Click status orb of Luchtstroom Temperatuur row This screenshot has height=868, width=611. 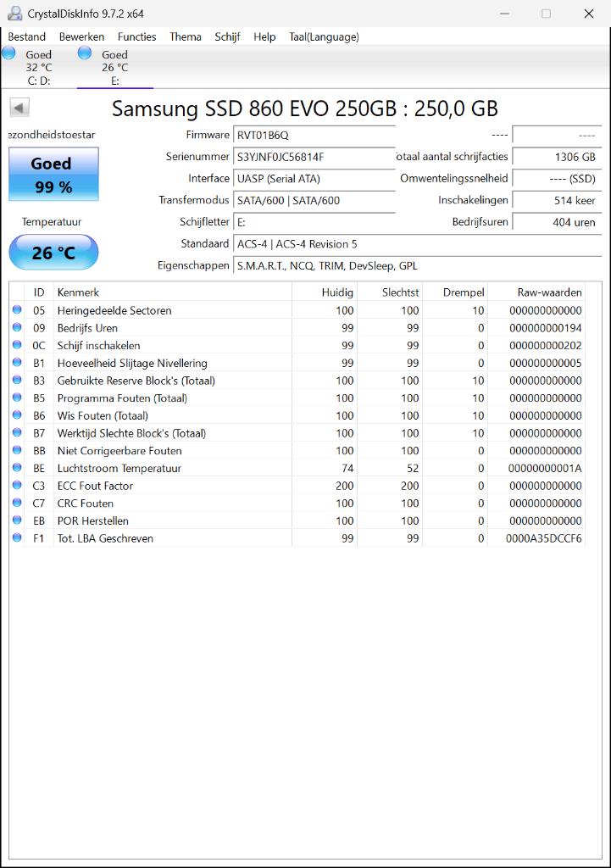17,468
